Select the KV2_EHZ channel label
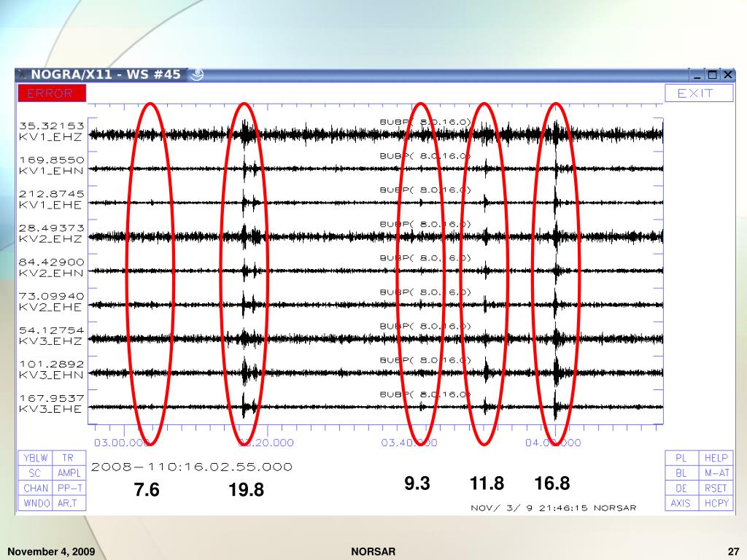The height and width of the screenshot is (560, 747). 50,239
